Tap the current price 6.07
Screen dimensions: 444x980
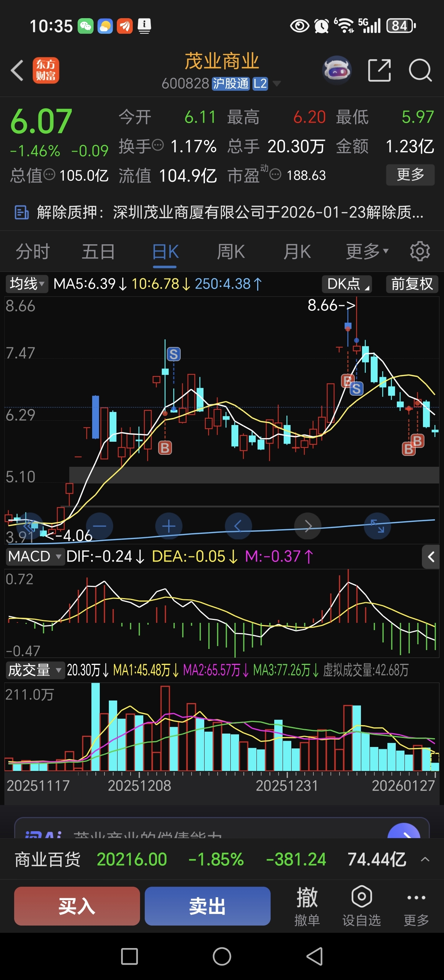point(41,121)
